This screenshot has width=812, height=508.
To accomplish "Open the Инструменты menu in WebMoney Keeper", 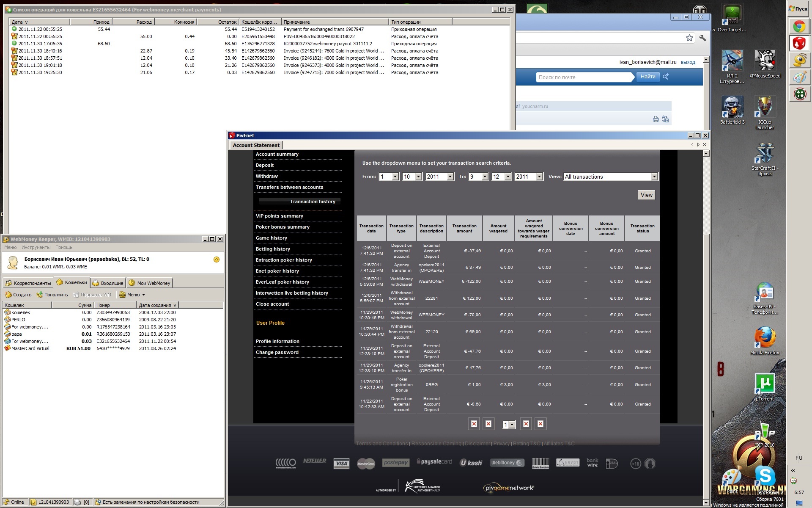I will [36, 247].
